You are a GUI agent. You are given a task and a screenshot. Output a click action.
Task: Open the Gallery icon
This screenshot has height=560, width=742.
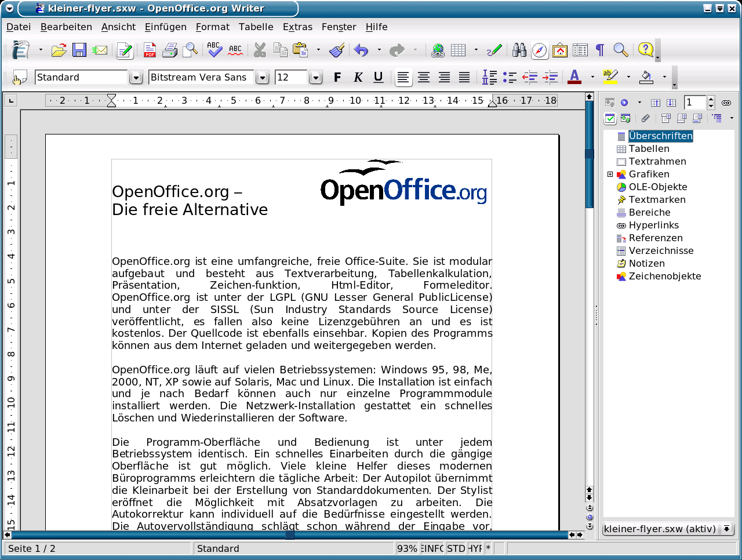(x=560, y=50)
